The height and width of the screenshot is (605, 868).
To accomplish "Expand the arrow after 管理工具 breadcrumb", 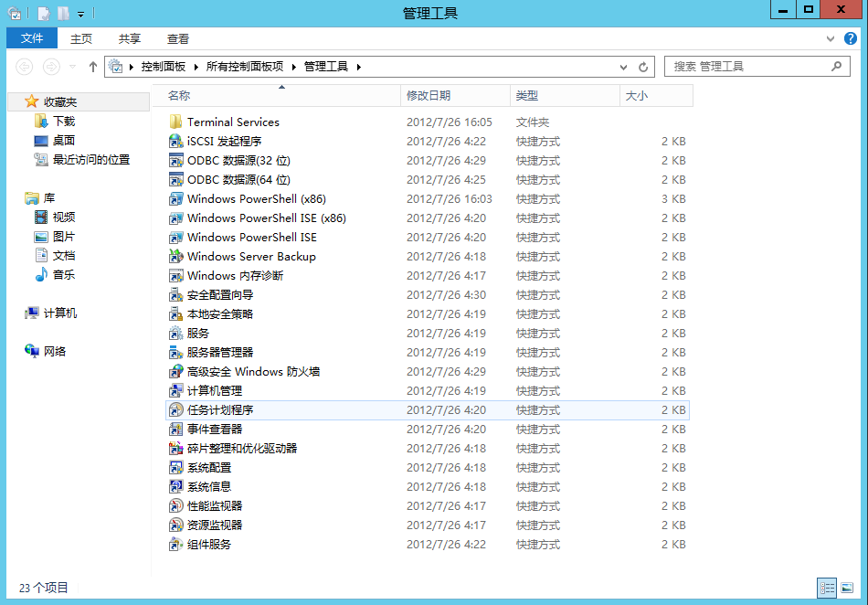I will pos(359,67).
